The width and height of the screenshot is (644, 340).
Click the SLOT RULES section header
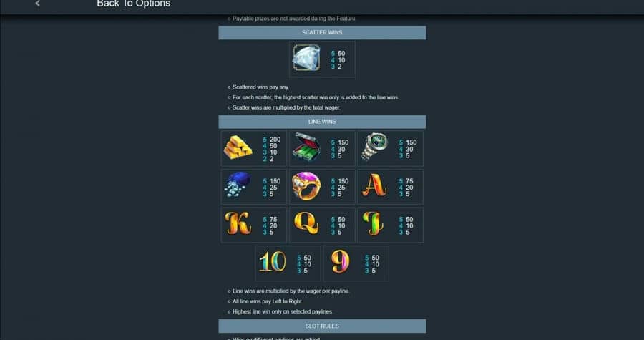(x=322, y=326)
